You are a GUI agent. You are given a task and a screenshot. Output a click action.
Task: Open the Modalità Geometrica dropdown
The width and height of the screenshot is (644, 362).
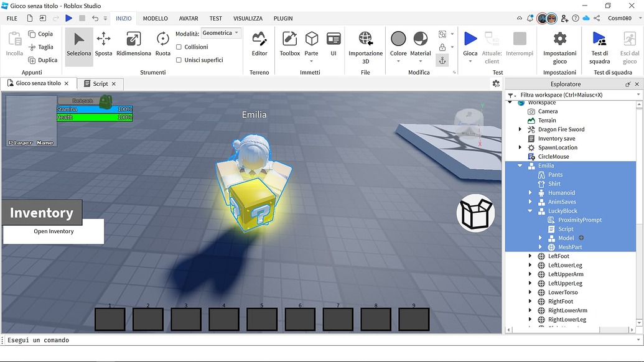[x=220, y=34]
